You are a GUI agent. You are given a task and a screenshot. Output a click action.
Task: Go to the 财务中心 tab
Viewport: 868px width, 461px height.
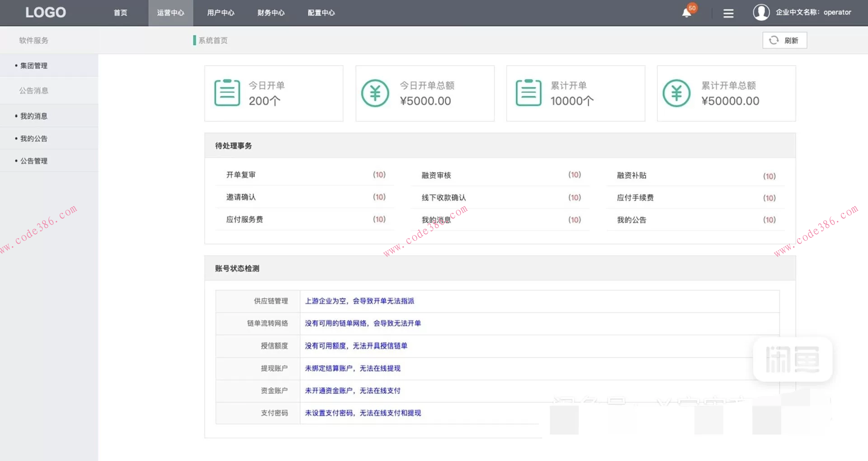point(271,13)
